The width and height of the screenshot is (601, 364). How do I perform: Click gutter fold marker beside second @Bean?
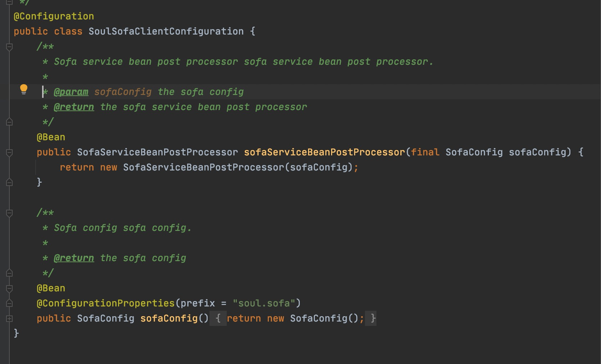[x=9, y=288]
